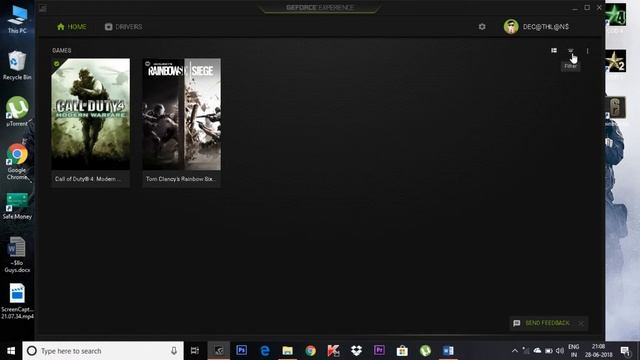Click the Call of Duty® 4: Modern... title text
The height and width of the screenshot is (360, 640).
[x=88, y=179]
